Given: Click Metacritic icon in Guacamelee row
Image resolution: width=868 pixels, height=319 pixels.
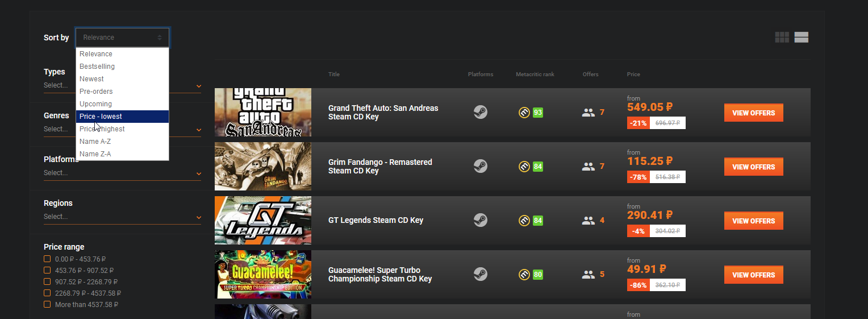Looking at the screenshot, I should click(x=524, y=275).
